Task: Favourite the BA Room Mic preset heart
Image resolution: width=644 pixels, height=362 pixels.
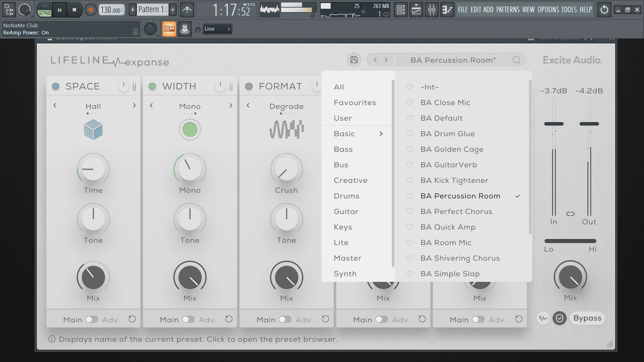Action: click(x=409, y=242)
